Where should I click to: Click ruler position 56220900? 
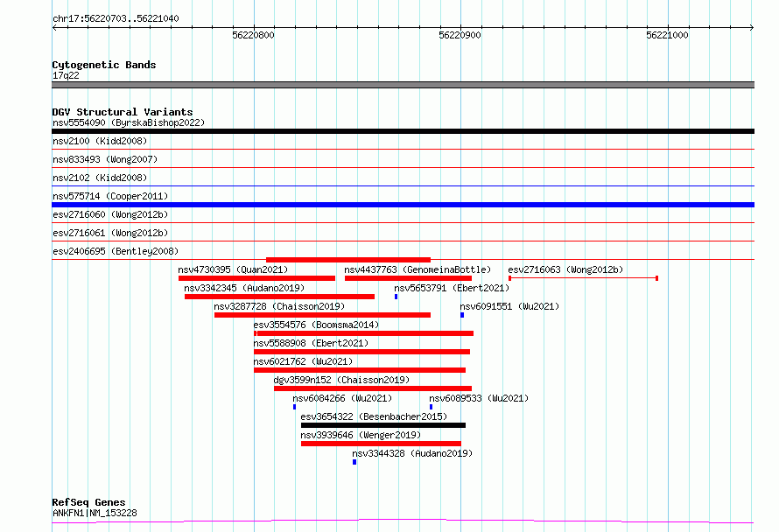tap(460, 35)
